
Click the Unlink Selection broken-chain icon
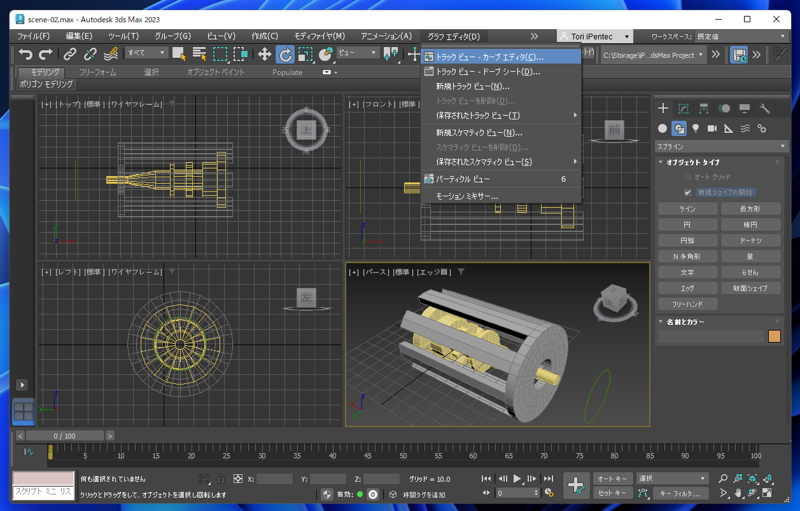tap(90, 54)
